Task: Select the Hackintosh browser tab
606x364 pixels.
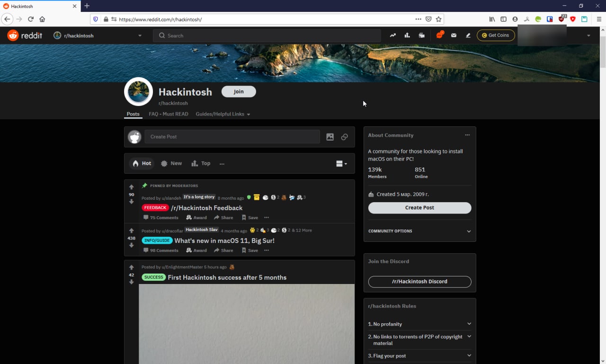Action: pos(40,6)
